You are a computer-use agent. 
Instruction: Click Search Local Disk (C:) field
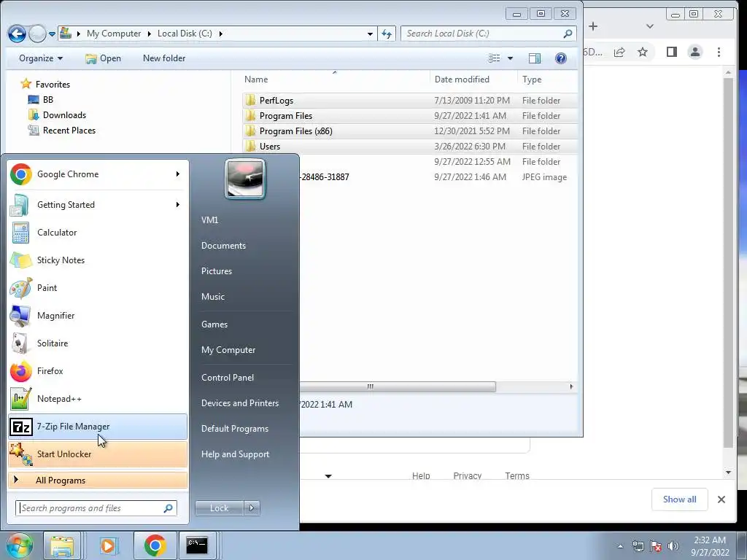[x=488, y=34]
